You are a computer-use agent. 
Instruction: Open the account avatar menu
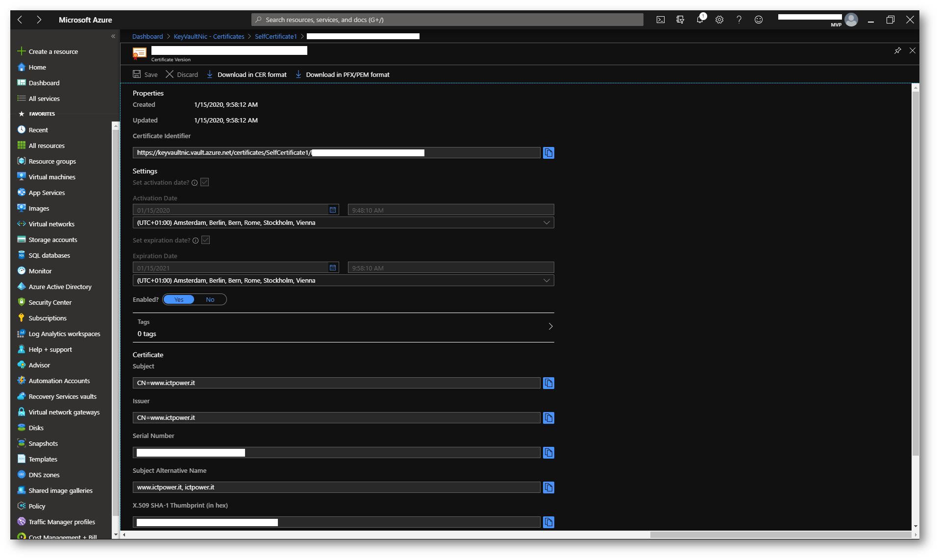pyautogui.click(x=851, y=20)
